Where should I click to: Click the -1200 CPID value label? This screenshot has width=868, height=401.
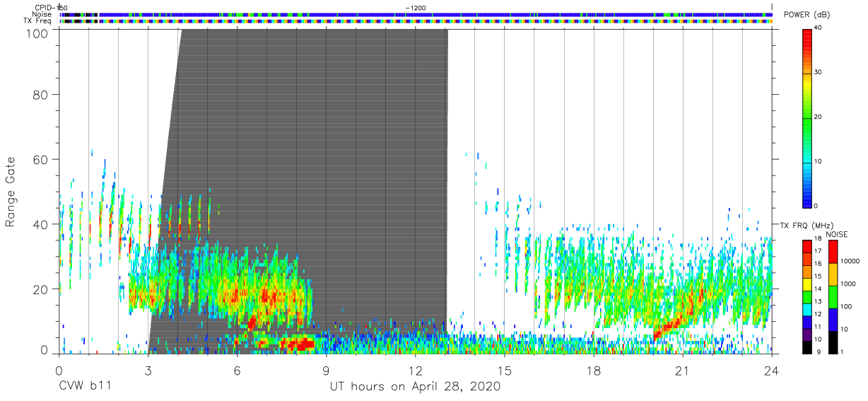[x=416, y=7]
